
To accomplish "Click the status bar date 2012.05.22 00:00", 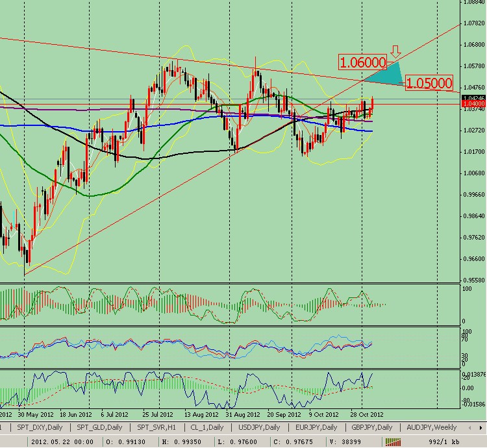I will click(x=62, y=442).
